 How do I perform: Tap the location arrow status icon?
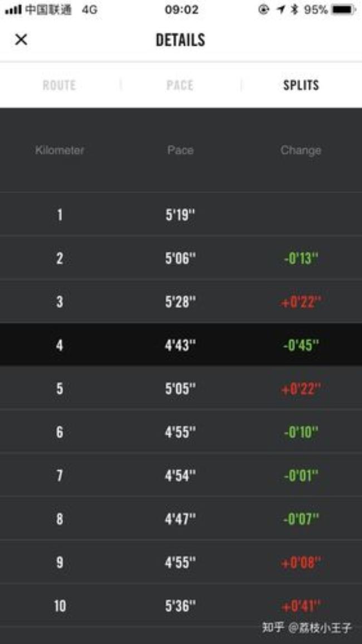pyautogui.click(x=281, y=9)
